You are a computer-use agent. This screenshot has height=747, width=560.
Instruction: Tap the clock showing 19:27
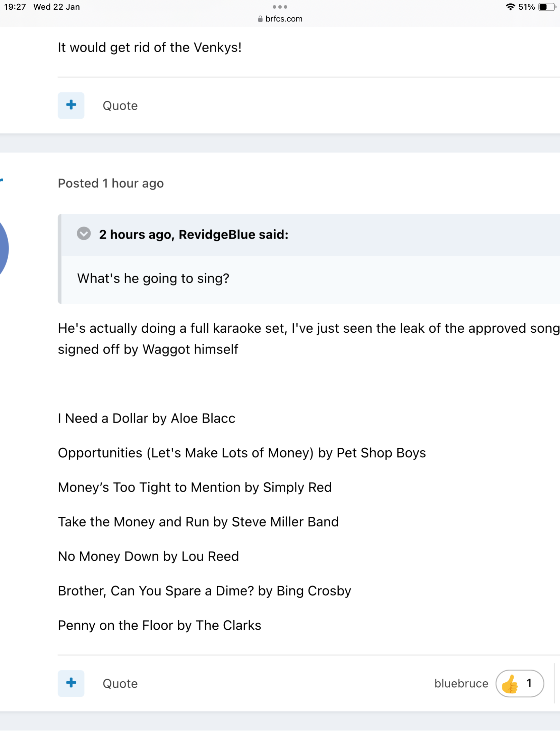(x=15, y=7)
